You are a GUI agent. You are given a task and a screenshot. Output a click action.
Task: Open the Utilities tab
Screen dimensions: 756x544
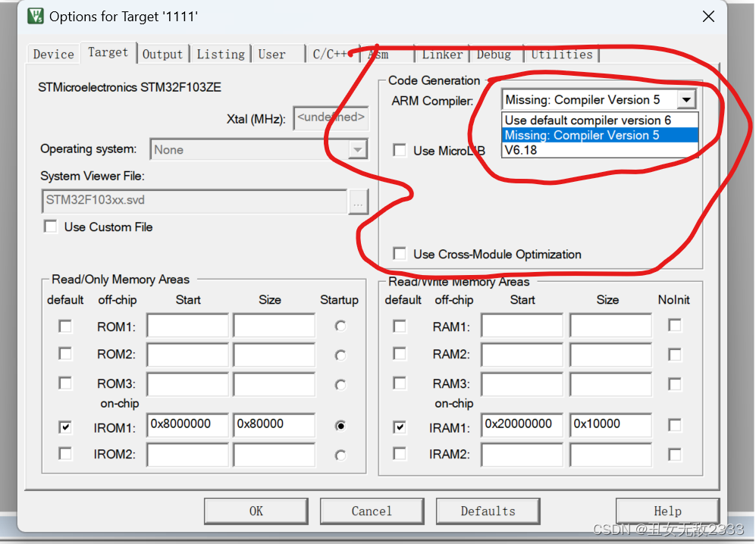tap(562, 54)
